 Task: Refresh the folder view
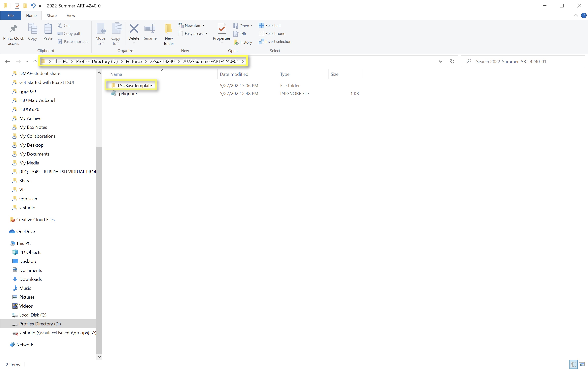pyautogui.click(x=452, y=61)
